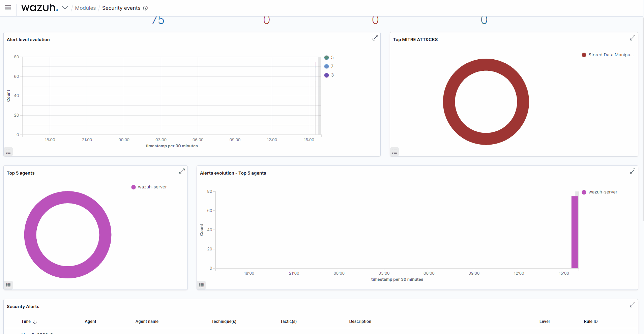This screenshot has width=644, height=334.
Task: Toggle sort order on the Time column
Action: click(28, 321)
